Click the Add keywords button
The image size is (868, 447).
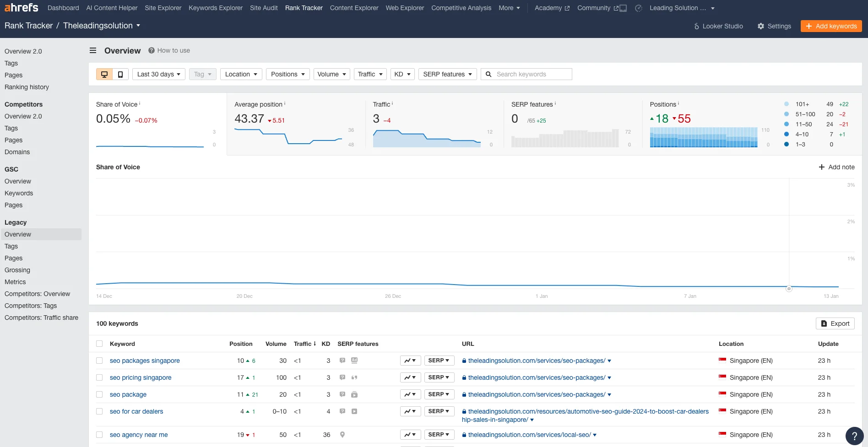click(x=831, y=26)
